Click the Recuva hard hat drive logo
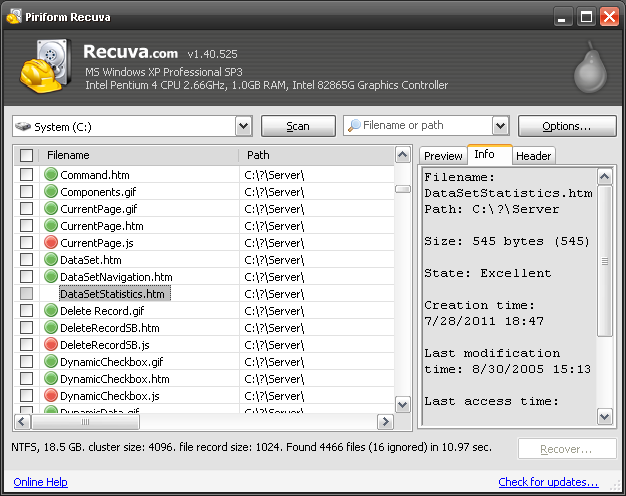This screenshot has height=496, width=626. point(46,66)
